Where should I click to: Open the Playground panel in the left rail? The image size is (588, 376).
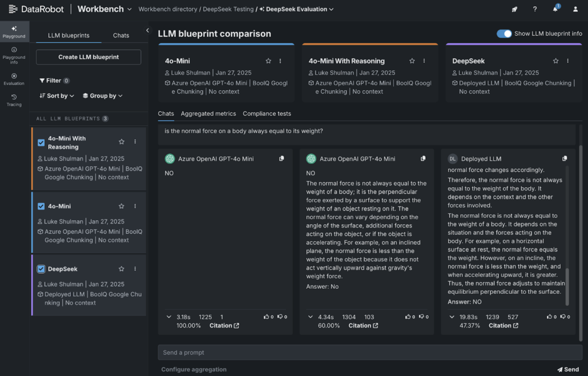(14, 31)
